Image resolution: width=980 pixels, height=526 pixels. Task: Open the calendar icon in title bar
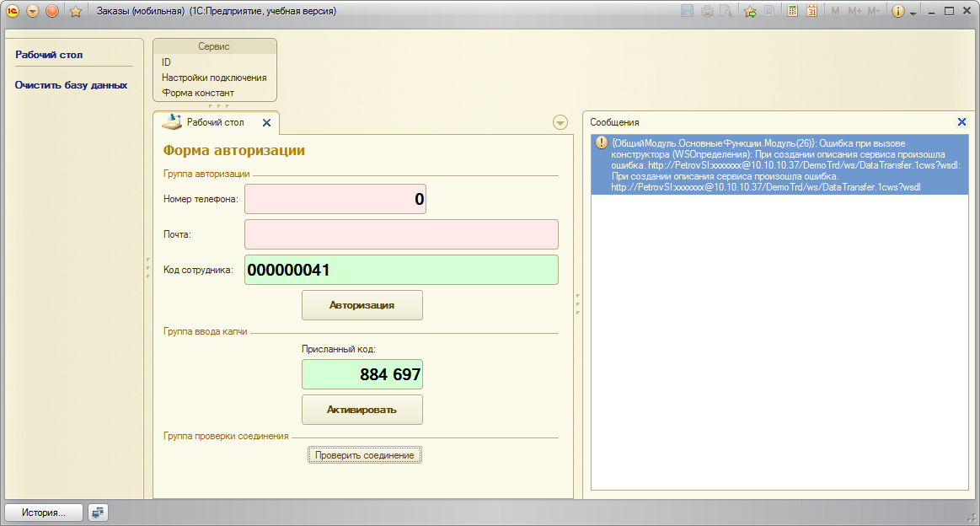click(x=811, y=11)
